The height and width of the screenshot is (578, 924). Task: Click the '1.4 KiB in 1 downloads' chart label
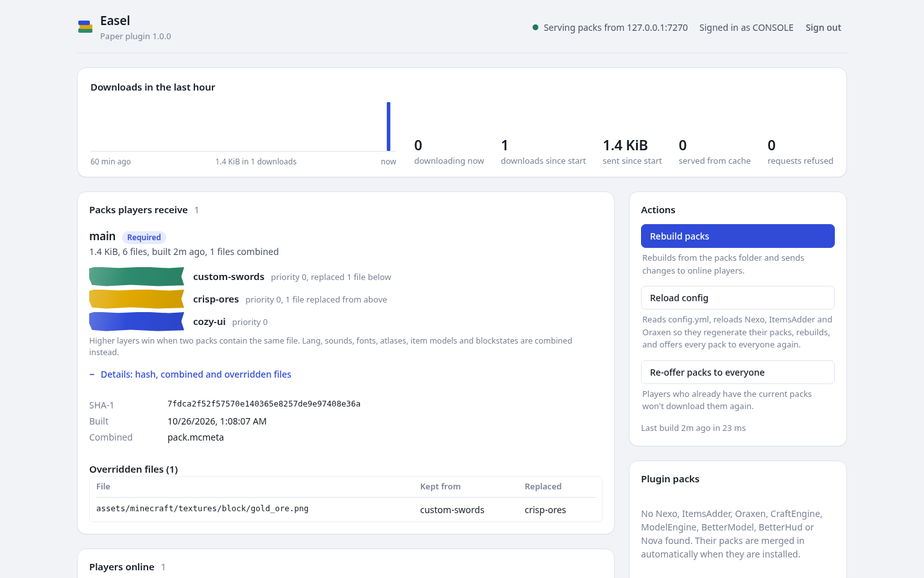256,162
